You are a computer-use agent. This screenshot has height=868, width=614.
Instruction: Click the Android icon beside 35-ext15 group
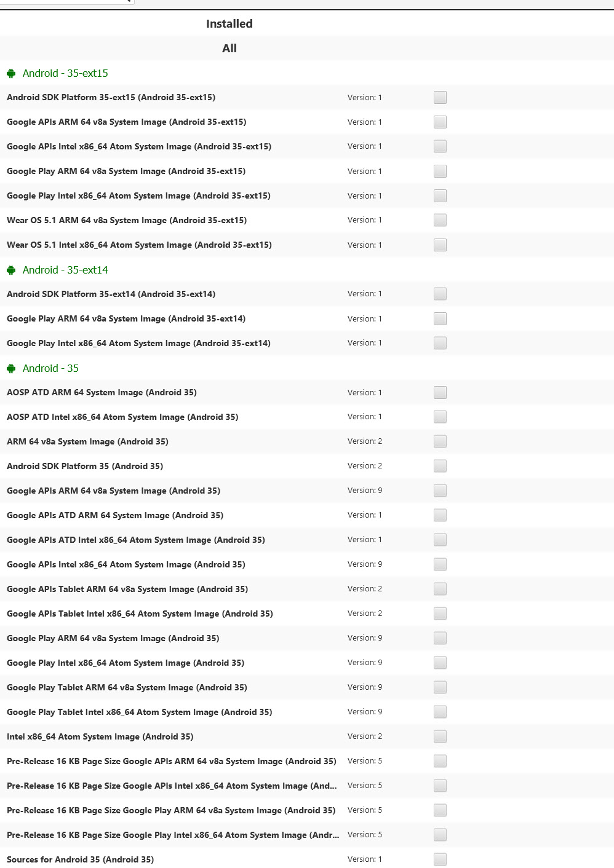tap(11, 73)
